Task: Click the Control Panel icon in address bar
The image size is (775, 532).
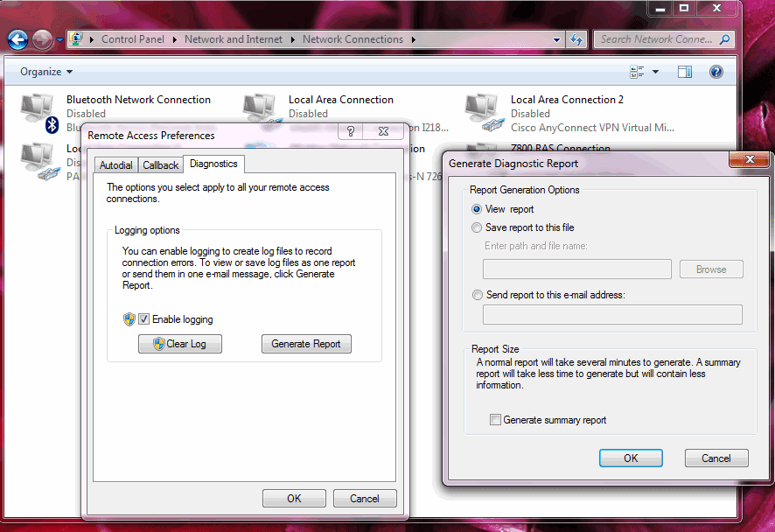Action: (x=76, y=39)
